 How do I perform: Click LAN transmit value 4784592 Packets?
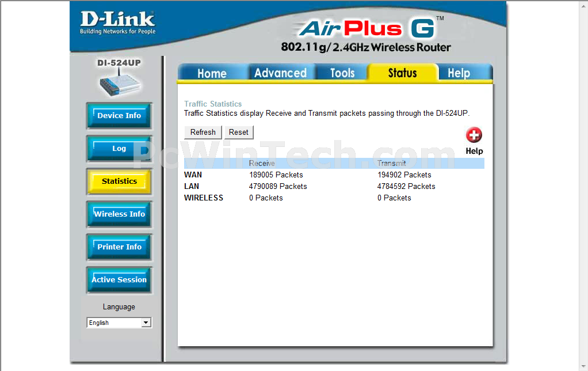406,186
